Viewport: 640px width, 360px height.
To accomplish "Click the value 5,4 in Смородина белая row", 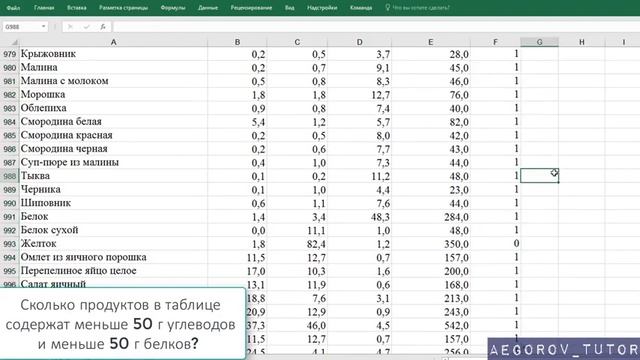I will click(258, 122).
